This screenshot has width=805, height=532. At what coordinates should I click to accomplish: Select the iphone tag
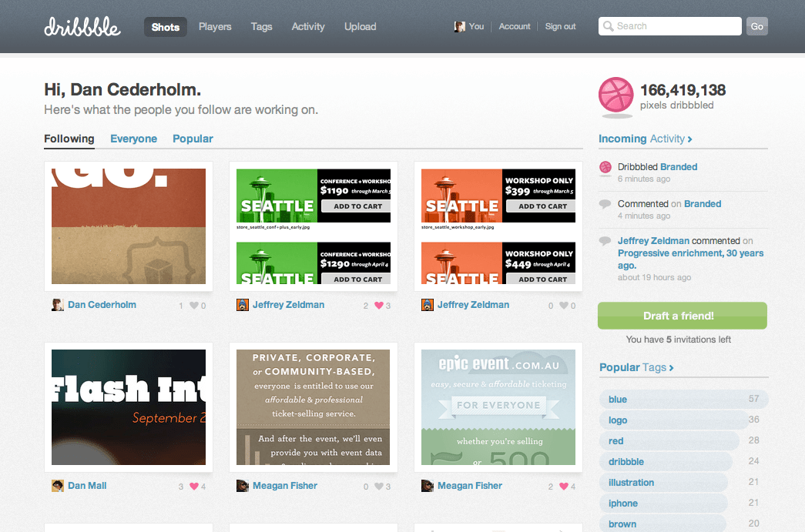pyautogui.click(x=623, y=504)
